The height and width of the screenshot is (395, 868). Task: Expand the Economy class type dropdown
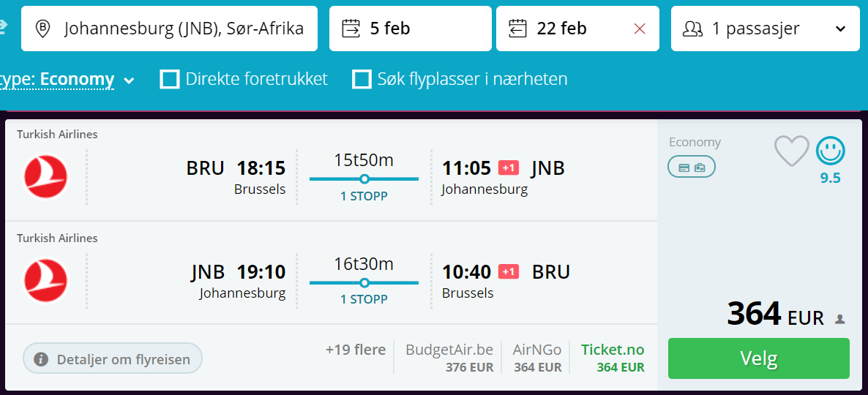pos(67,80)
